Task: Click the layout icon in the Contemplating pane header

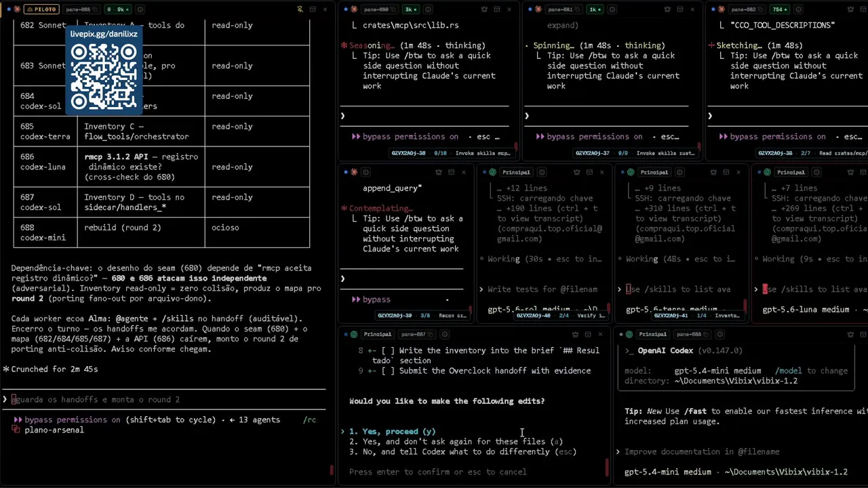Action: [x=452, y=172]
